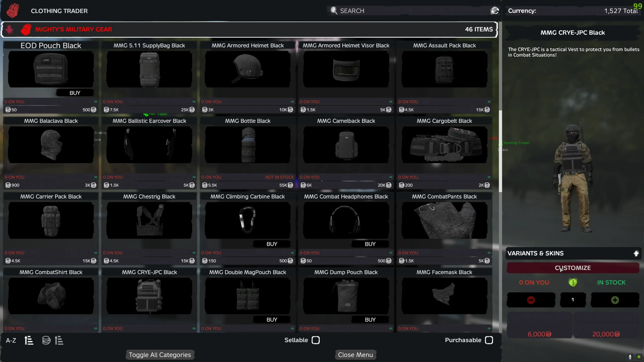Expand the Variants & Skins panel arrow
Screen dimensions: 644x362
click(x=636, y=253)
